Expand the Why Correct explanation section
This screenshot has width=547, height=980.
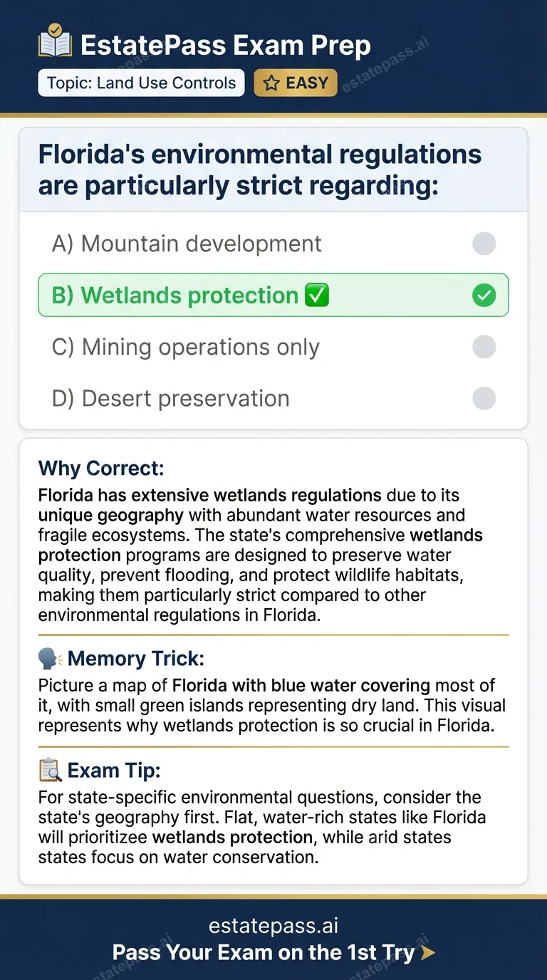(x=101, y=468)
